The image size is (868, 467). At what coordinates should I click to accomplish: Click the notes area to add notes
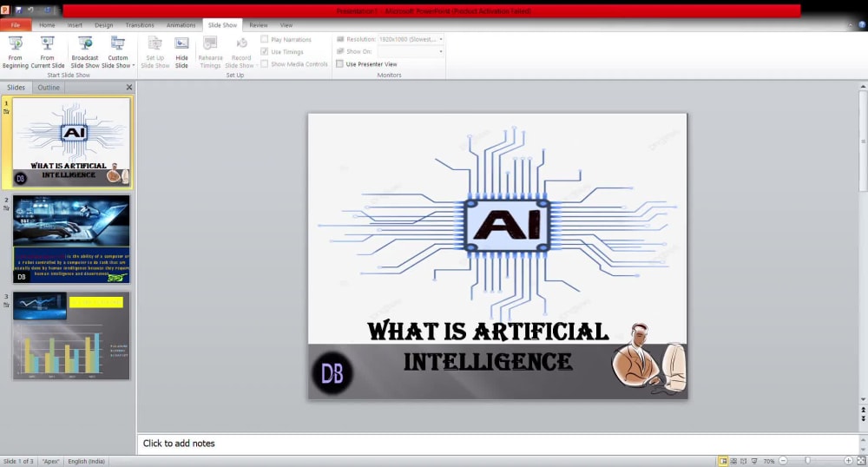(497, 444)
